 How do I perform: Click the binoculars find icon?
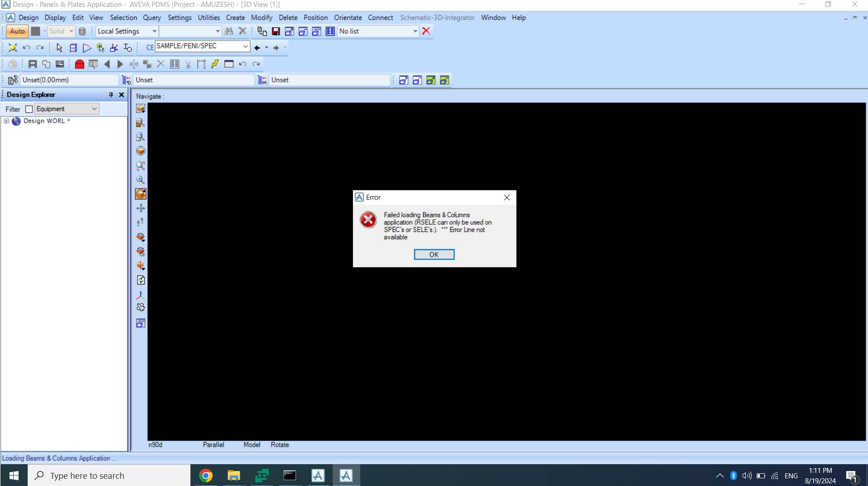tap(229, 31)
